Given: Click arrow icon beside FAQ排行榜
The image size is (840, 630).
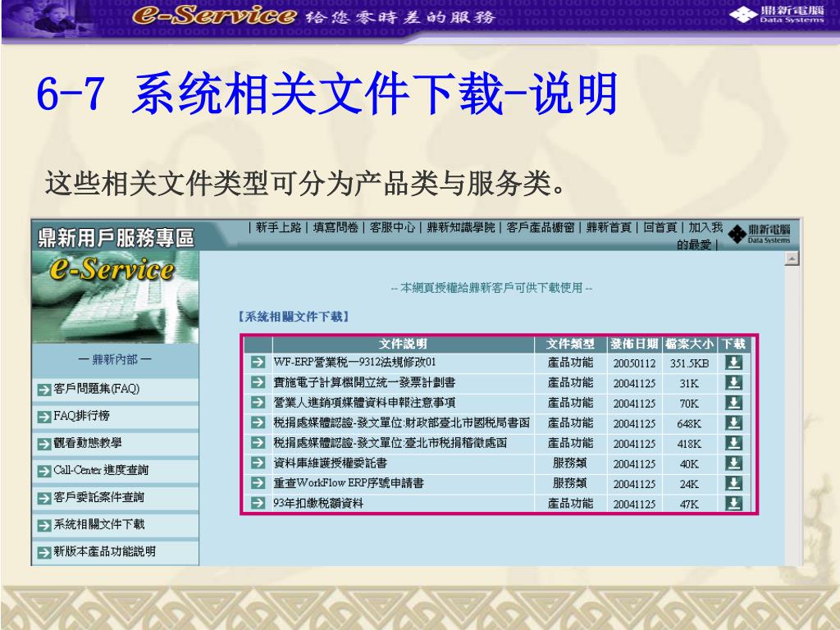Looking at the screenshot, I should point(44,417).
